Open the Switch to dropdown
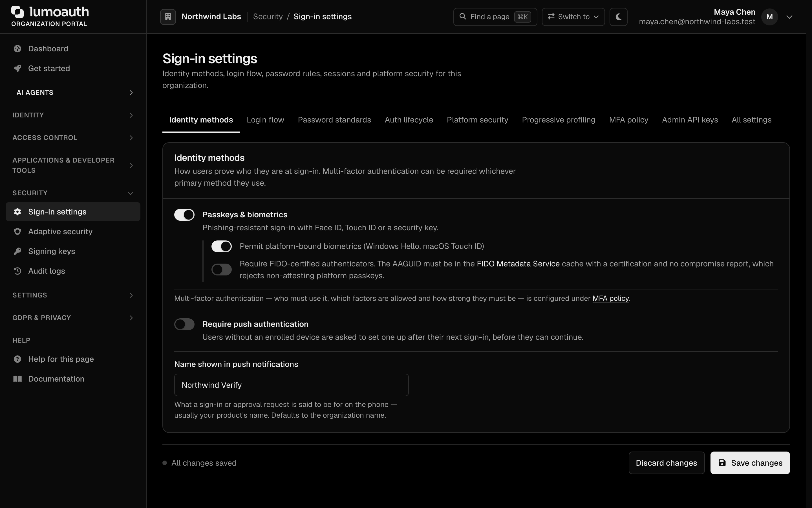This screenshot has height=508, width=812. point(573,17)
